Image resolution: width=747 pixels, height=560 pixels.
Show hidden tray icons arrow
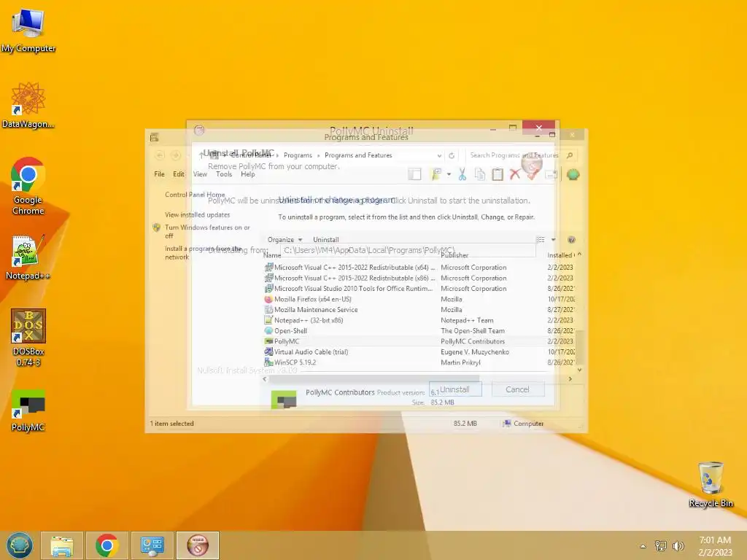[643, 546]
